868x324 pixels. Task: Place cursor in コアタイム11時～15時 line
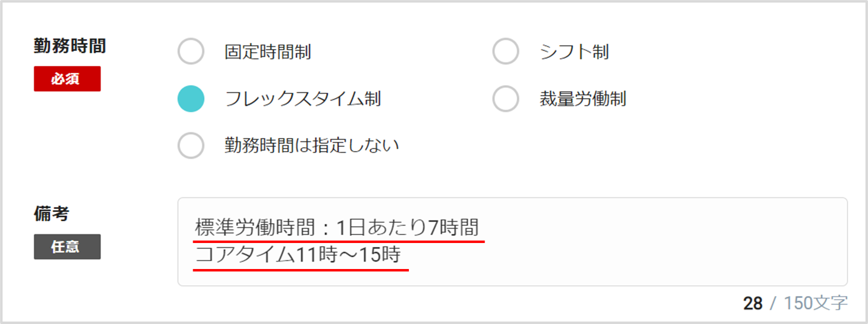click(298, 254)
